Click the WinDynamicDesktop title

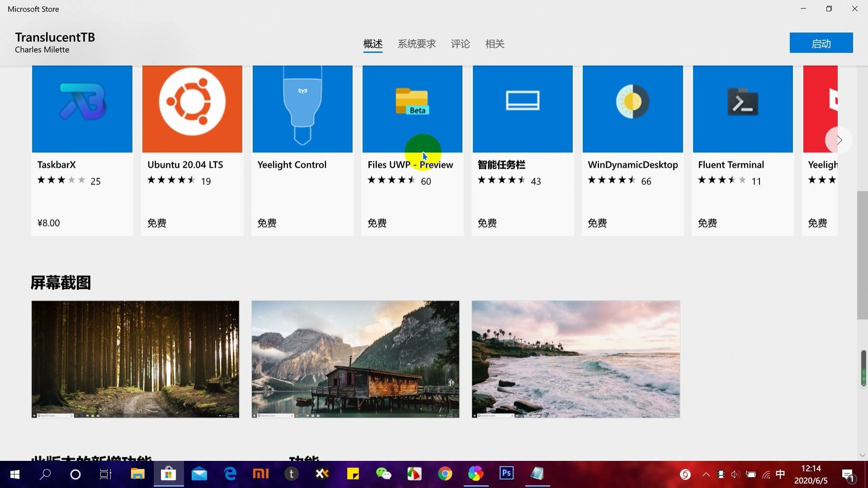pos(633,165)
